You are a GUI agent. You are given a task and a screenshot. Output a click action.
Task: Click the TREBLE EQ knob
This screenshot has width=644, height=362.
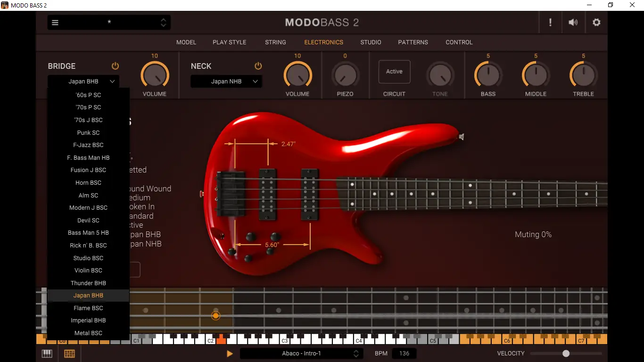584,75
